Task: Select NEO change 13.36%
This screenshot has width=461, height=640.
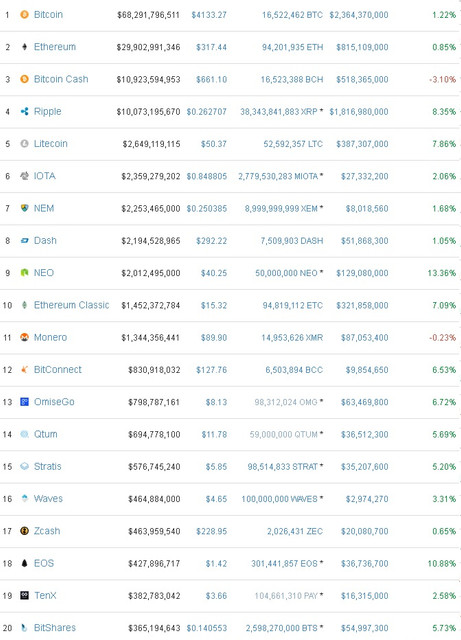Action: pos(442,273)
